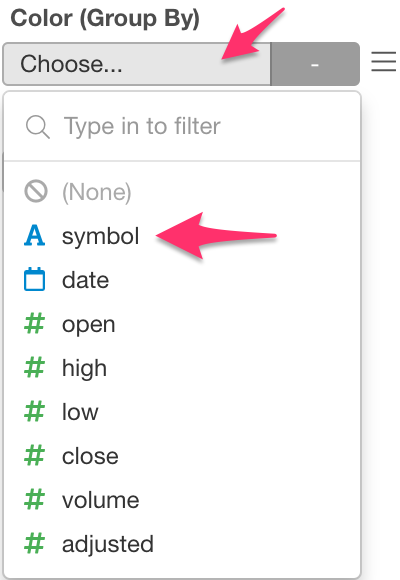The height and width of the screenshot is (580, 400).
Task: Open the Color (Group By) Choose dropdown
Action: tap(137, 64)
